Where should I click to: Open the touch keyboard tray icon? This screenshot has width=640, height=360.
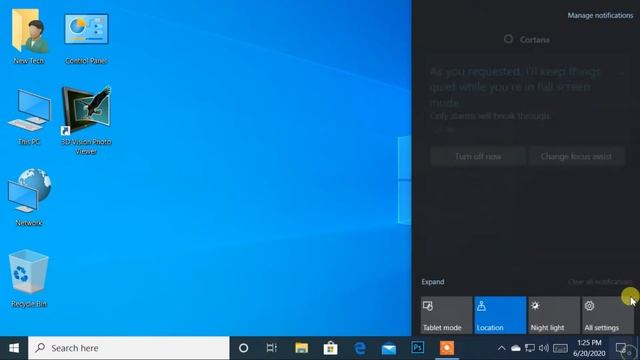560,348
